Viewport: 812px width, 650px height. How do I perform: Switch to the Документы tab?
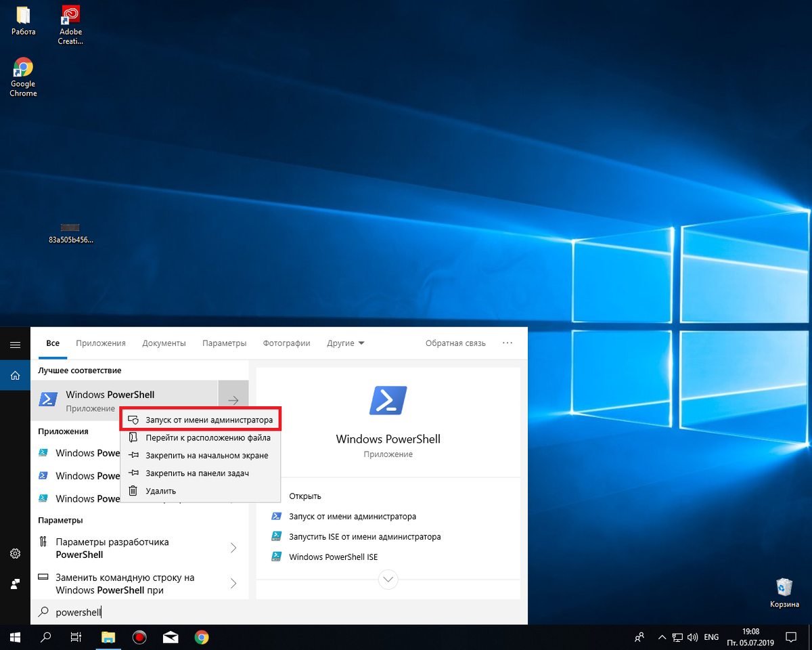point(164,343)
